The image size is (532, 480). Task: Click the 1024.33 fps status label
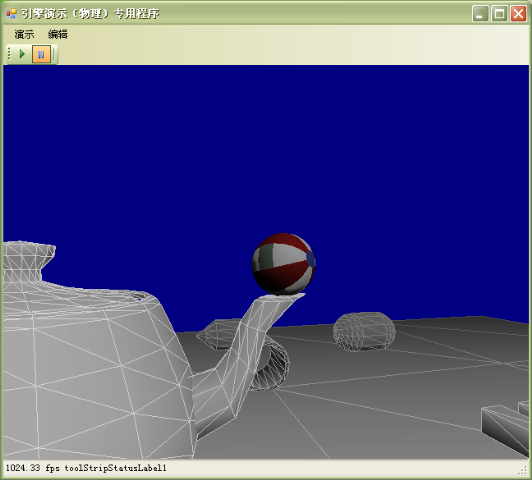33,468
